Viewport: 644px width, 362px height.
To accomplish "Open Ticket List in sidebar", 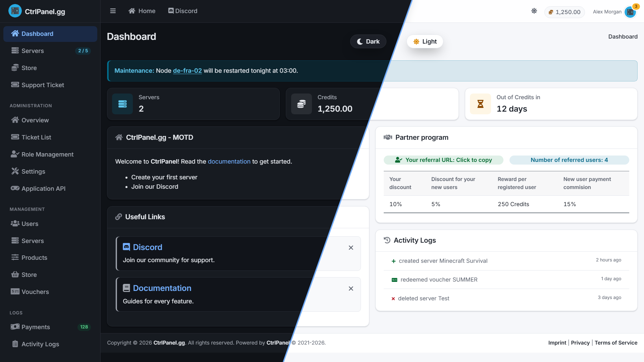I will [50, 137].
